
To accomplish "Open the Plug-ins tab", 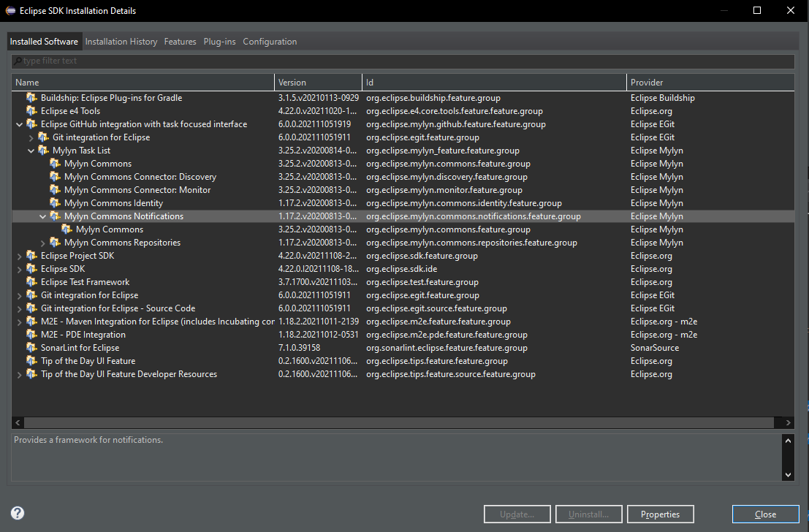I will click(219, 41).
